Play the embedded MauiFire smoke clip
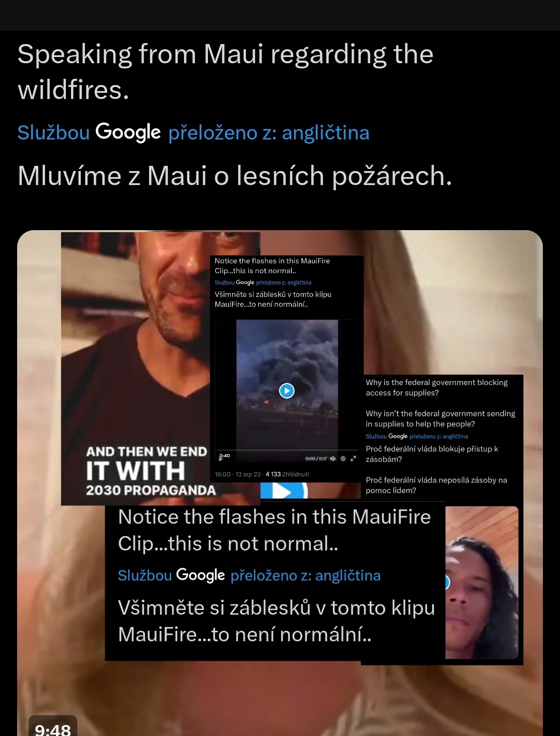 [287, 390]
